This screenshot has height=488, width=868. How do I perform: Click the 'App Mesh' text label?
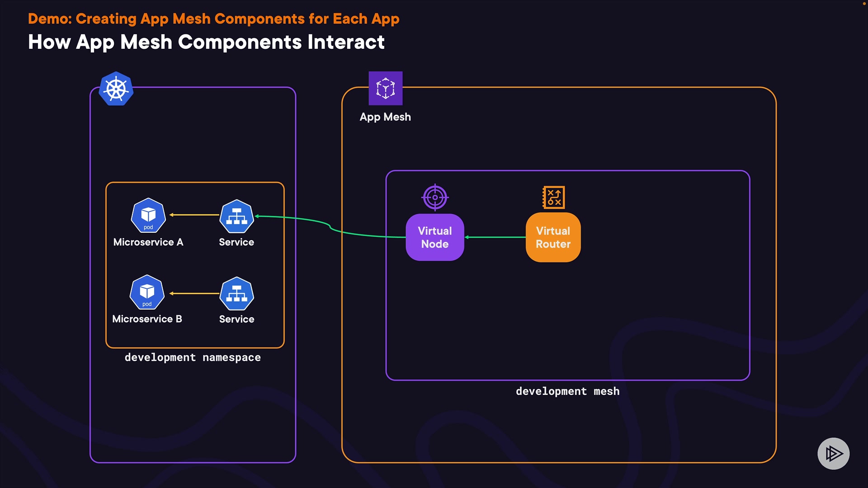tap(385, 117)
